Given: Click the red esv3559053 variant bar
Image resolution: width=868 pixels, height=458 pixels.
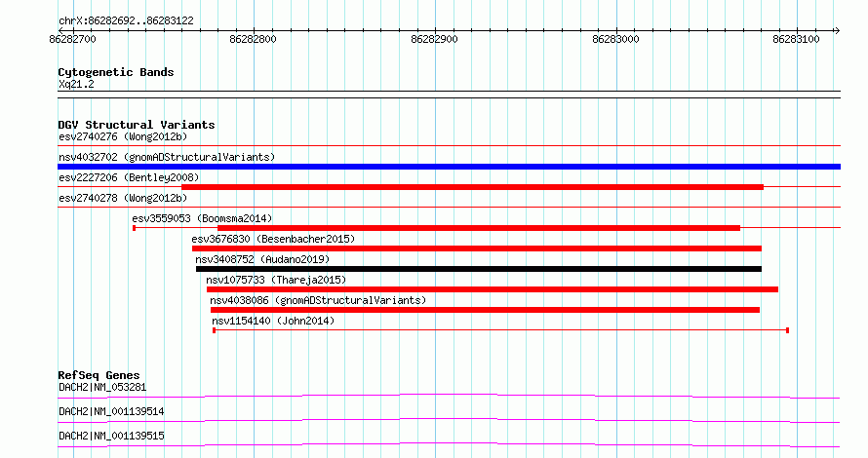Looking at the screenshot, I should (479, 228).
